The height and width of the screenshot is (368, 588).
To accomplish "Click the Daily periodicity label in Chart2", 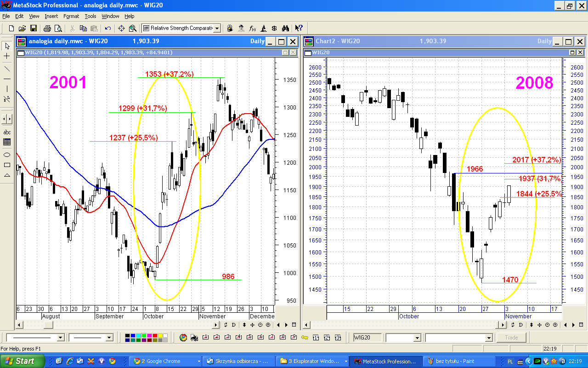I will coord(544,41).
